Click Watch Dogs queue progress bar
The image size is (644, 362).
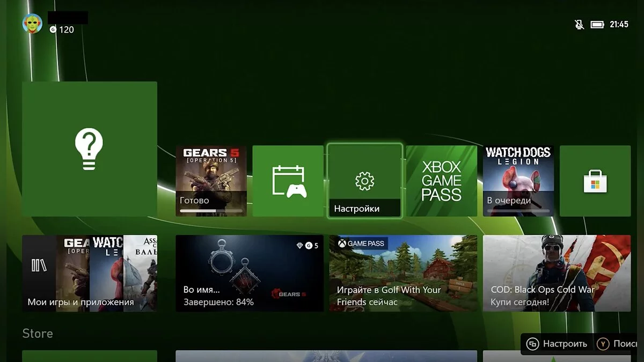(x=518, y=211)
